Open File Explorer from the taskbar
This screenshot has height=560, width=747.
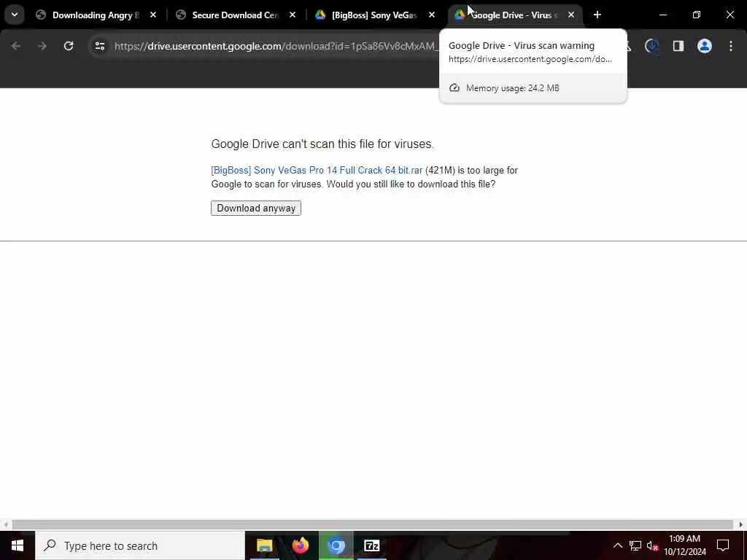(x=264, y=545)
